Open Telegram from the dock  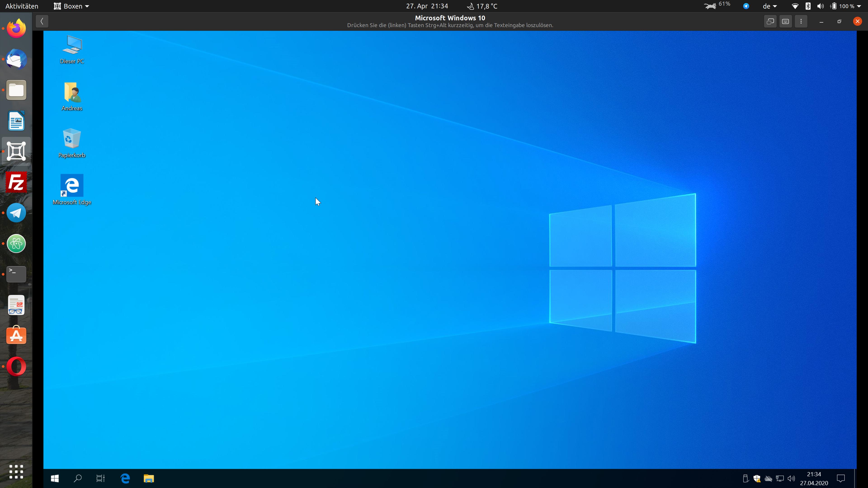[16, 213]
